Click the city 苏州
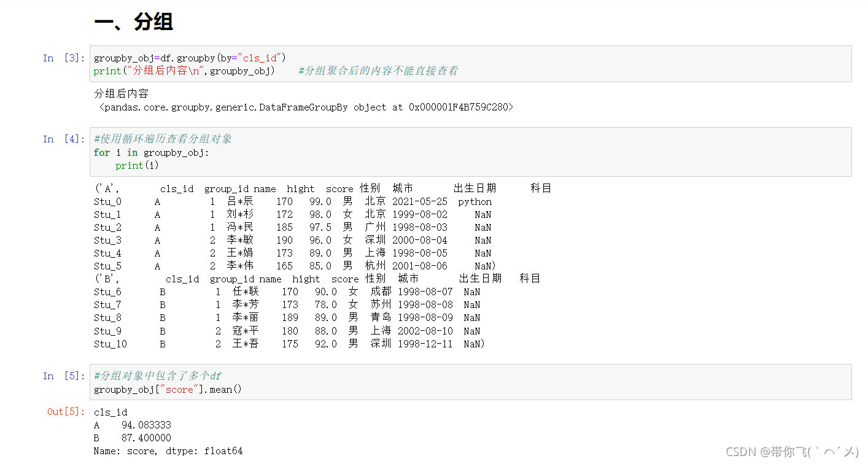 381,305
